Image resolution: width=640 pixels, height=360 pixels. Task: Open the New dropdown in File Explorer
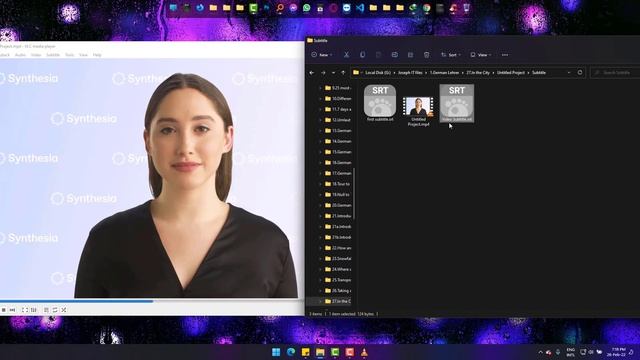322,55
